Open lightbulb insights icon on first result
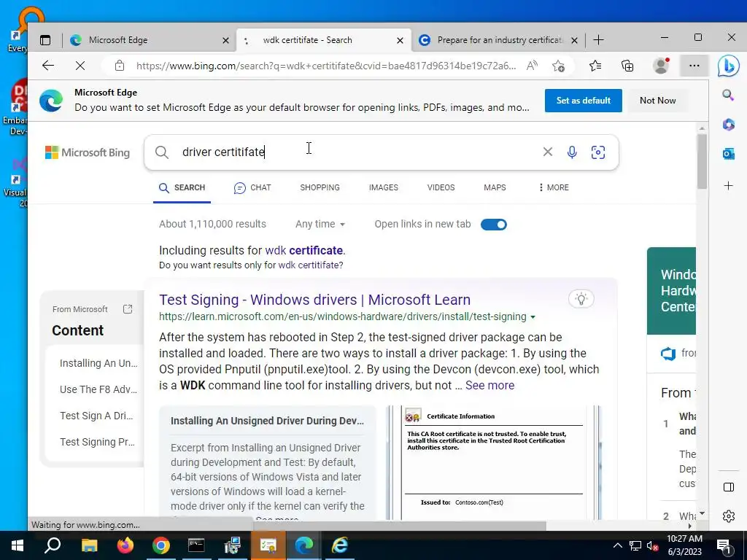The image size is (747, 560). coord(581,299)
